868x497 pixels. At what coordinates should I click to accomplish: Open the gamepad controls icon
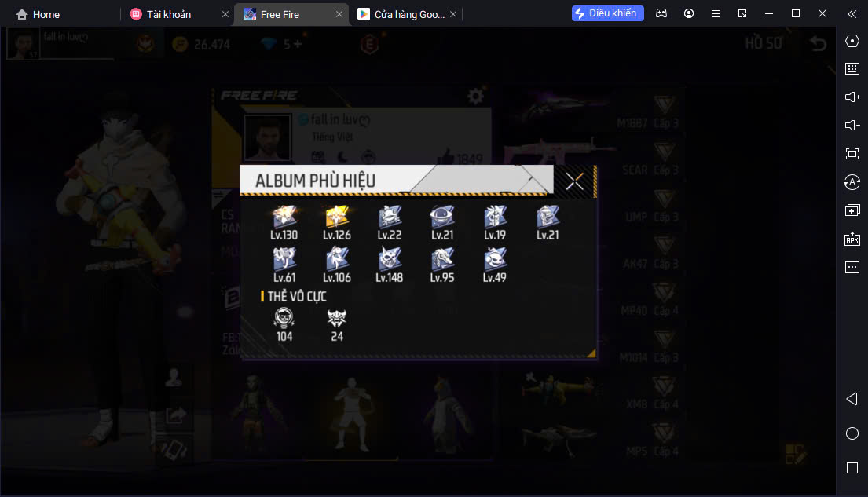point(661,13)
